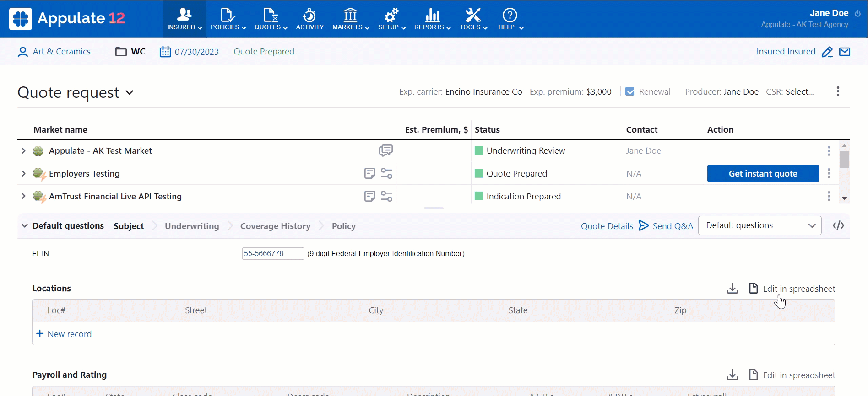Click the FEIN input field
This screenshot has width=868, height=396.
[273, 253]
